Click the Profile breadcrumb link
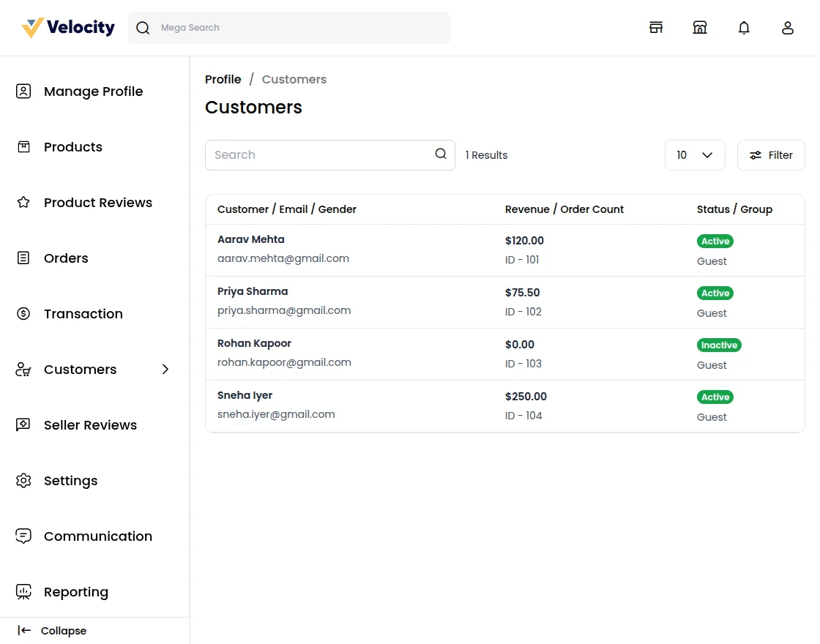Image resolution: width=820 pixels, height=644 pixels. pos(223,79)
